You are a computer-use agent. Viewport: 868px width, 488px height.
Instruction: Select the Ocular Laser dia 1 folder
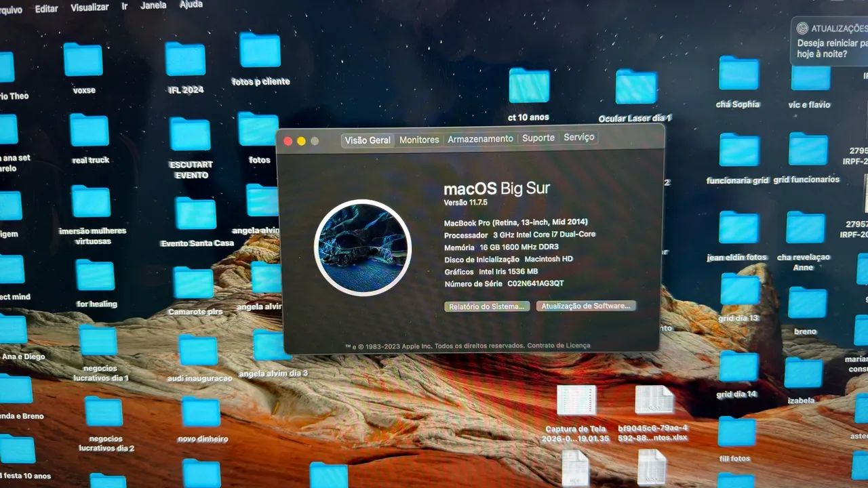click(x=636, y=87)
